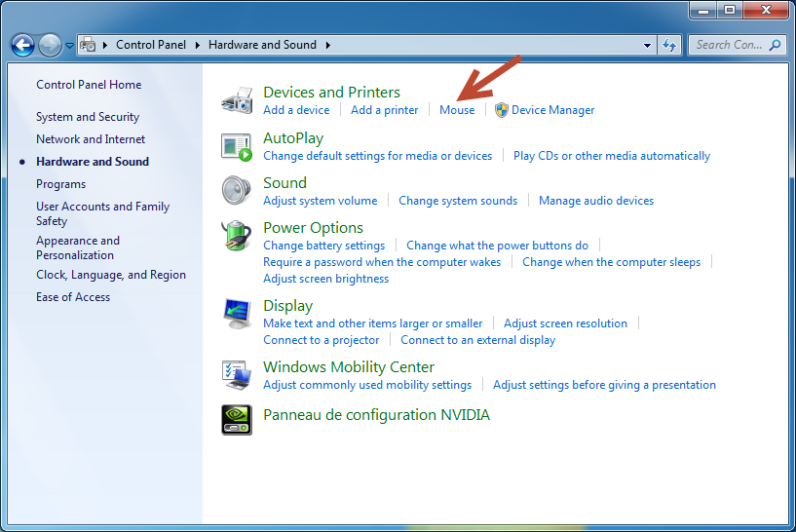
Task: Click Control Panel in the breadcrumb
Action: [151, 45]
